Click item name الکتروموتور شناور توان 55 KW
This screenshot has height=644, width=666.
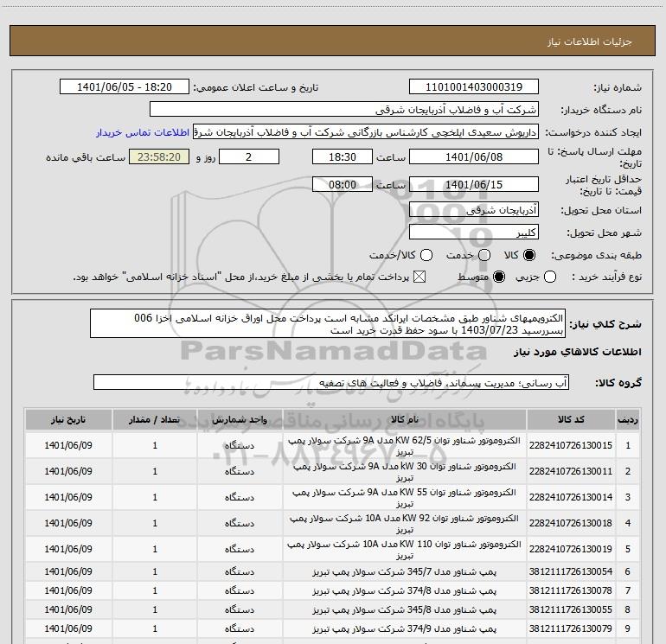tap(405, 498)
